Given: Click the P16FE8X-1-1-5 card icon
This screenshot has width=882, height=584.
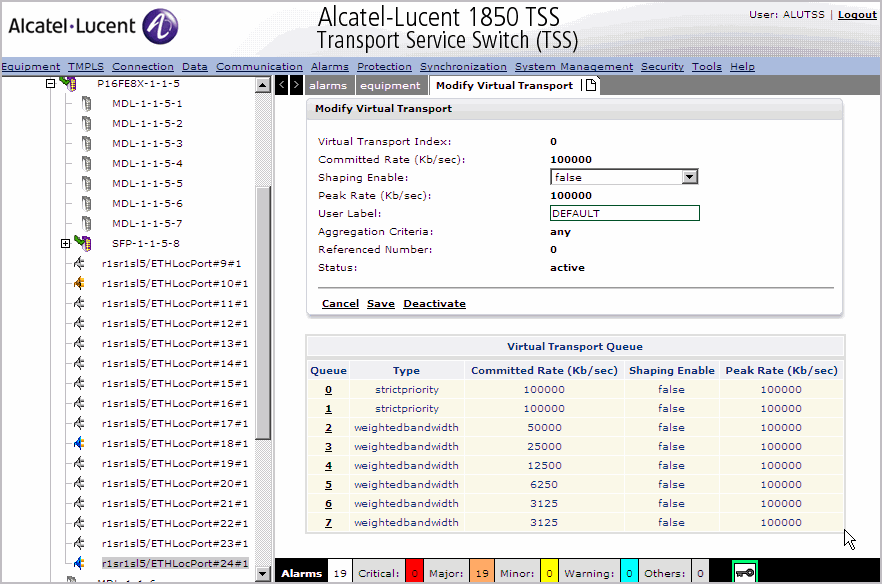Looking at the screenshot, I should 68,84.
